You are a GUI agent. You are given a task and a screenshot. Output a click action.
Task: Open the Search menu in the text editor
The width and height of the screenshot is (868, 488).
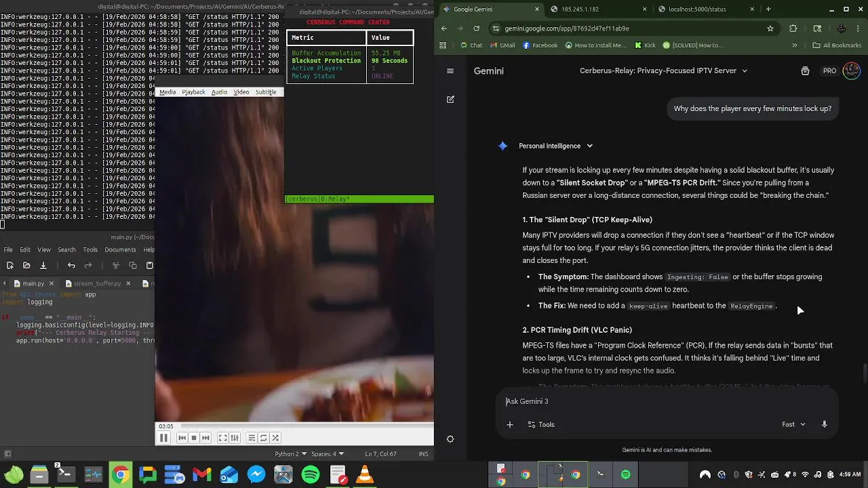[66, 249]
